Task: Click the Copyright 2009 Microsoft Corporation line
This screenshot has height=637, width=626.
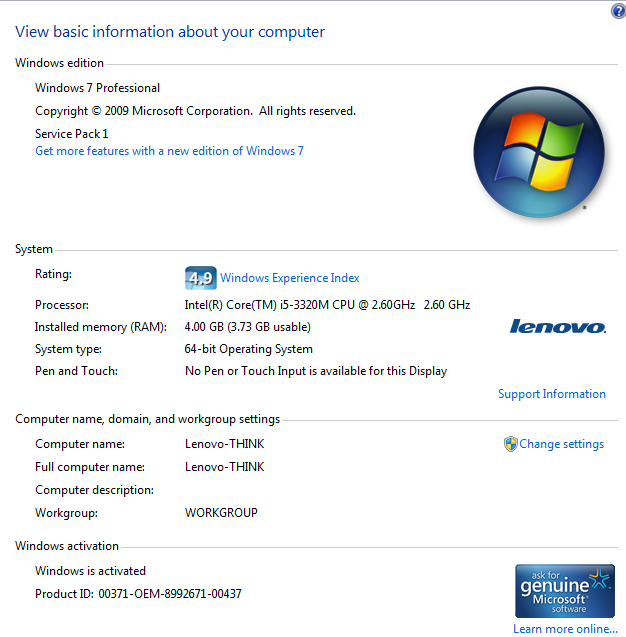Action: coord(195,111)
